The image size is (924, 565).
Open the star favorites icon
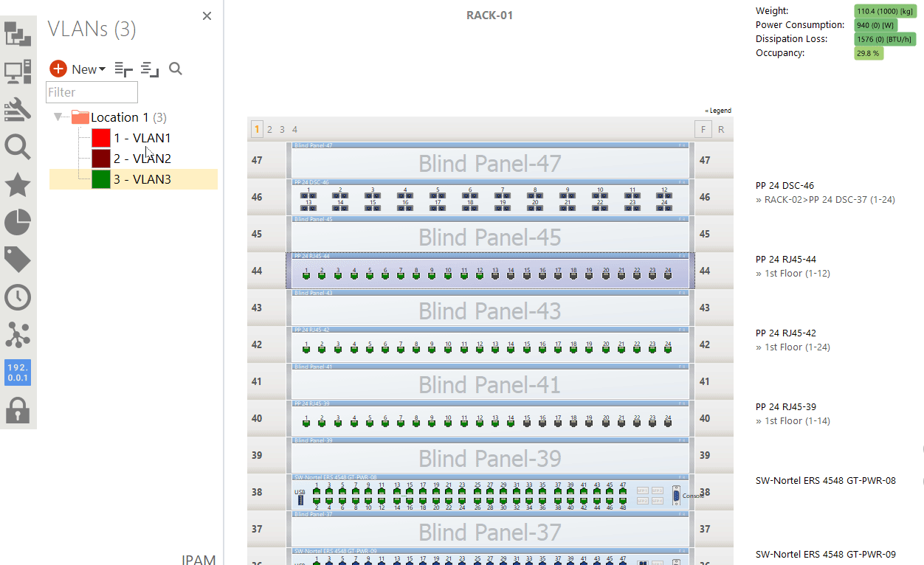(18, 185)
